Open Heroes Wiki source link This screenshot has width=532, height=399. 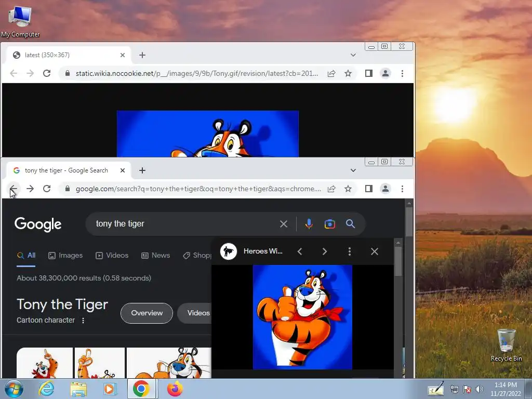pos(252,251)
